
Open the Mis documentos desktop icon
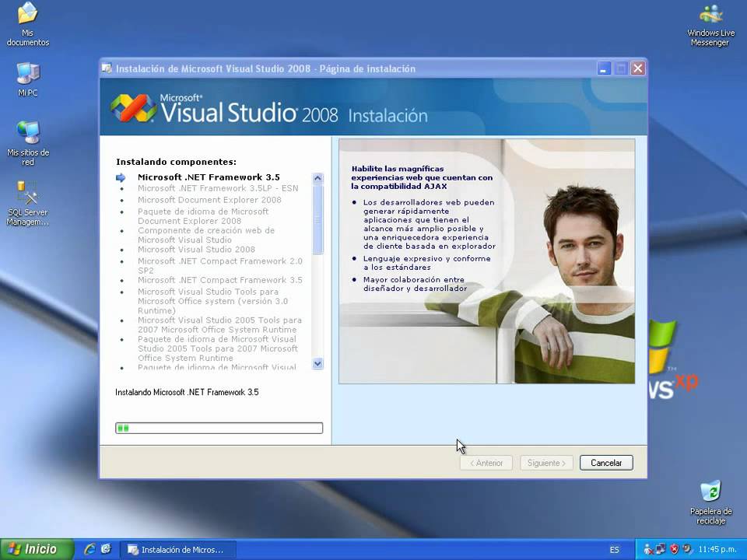point(28,24)
